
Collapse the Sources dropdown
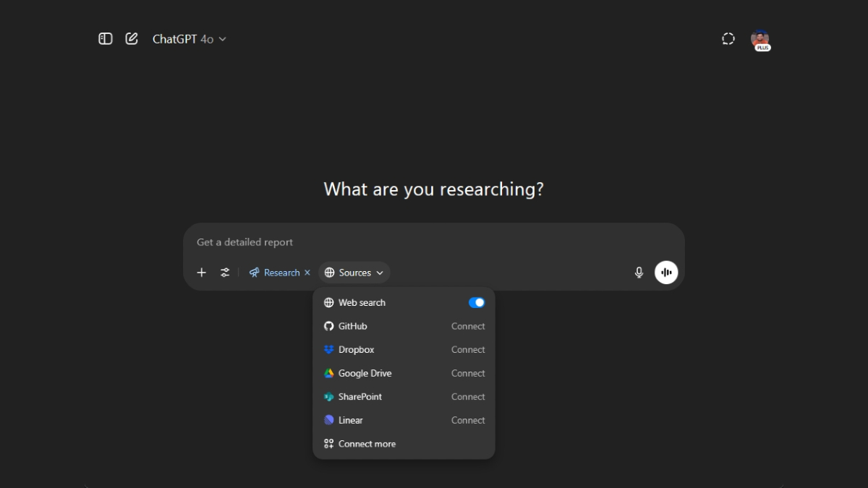[354, 273]
